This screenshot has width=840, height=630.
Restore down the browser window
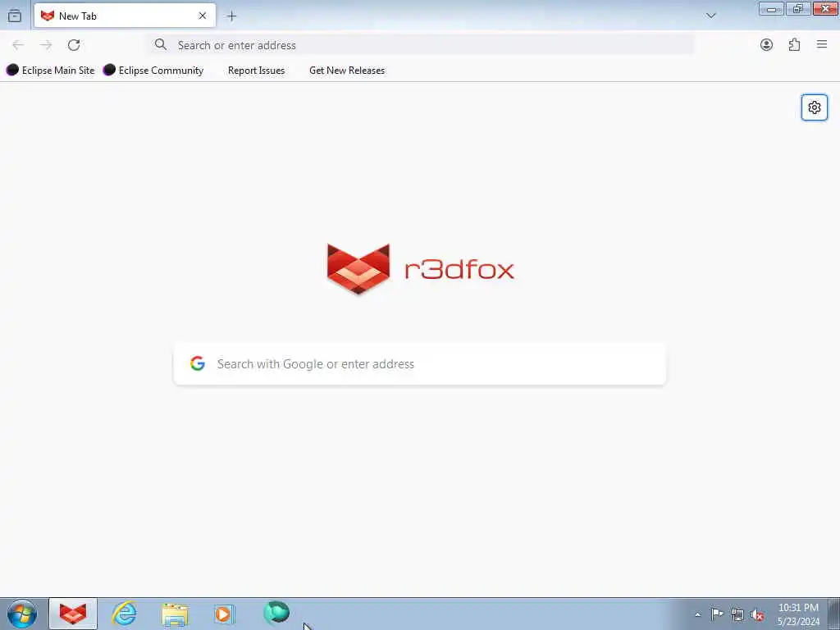pyautogui.click(x=798, y=8)
